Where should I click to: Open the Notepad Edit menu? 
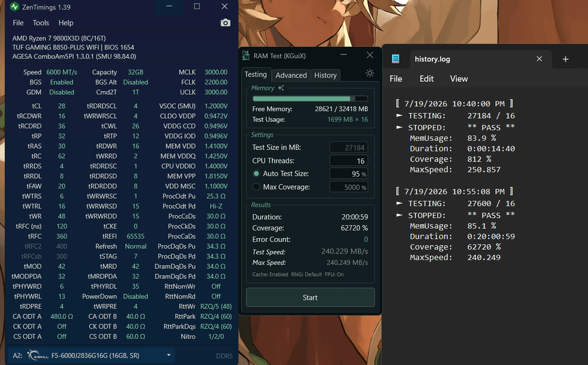(x=426, y=79)
